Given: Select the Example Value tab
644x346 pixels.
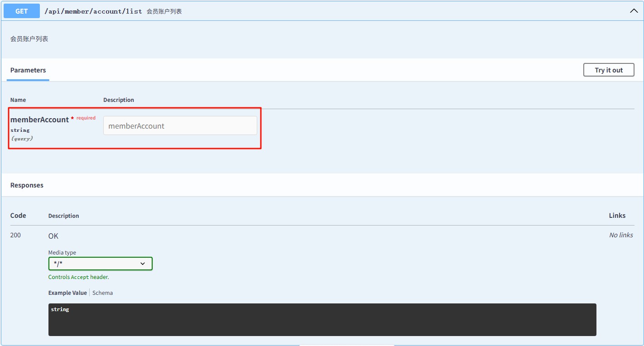Looking at the screenshot, I should click(67, 293).
